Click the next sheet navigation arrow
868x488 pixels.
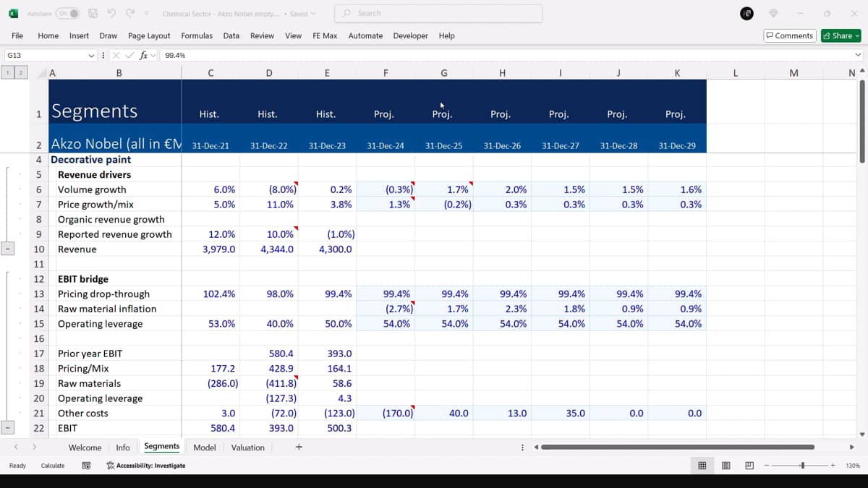coord(34,448)
